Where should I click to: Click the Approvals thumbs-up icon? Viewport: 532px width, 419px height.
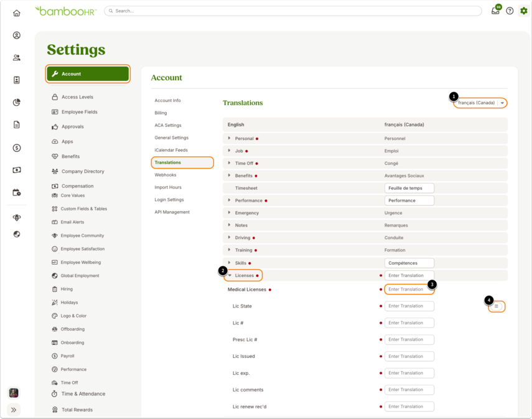tap(55, 126)
